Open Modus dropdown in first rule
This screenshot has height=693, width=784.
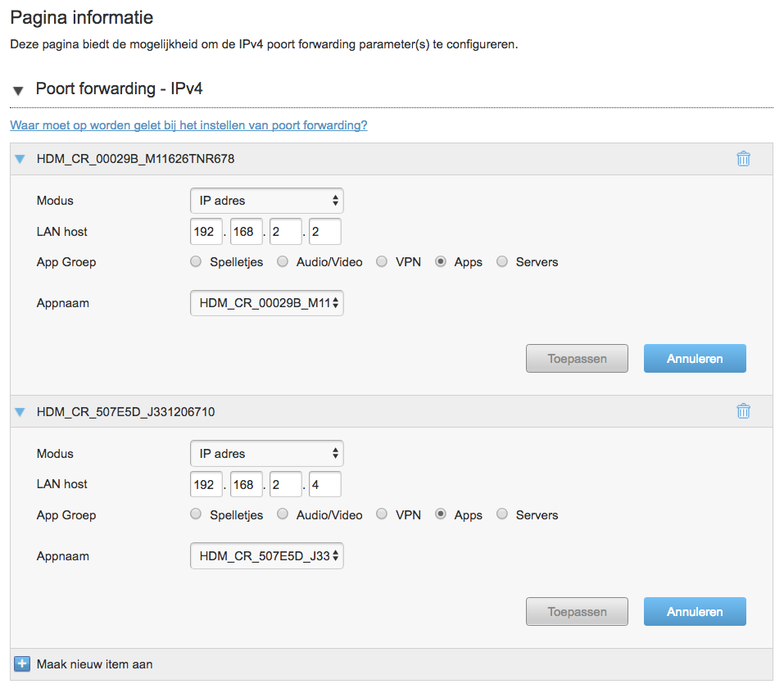266,201
